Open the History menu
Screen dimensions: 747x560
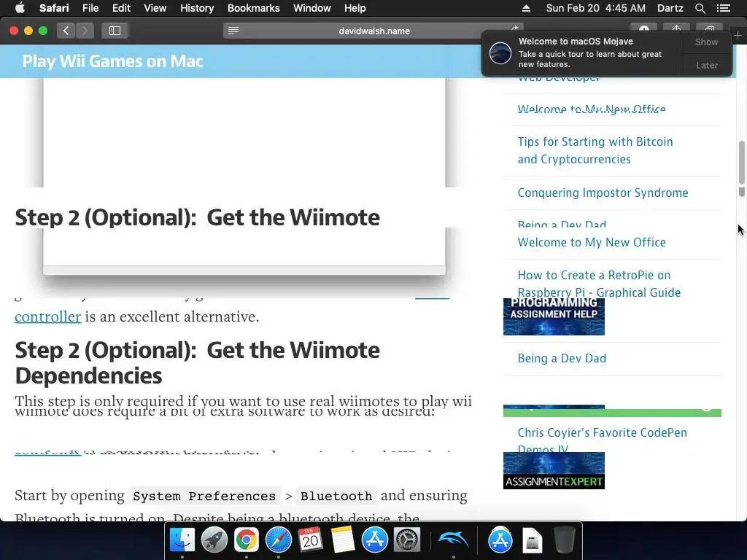point(197,8)
